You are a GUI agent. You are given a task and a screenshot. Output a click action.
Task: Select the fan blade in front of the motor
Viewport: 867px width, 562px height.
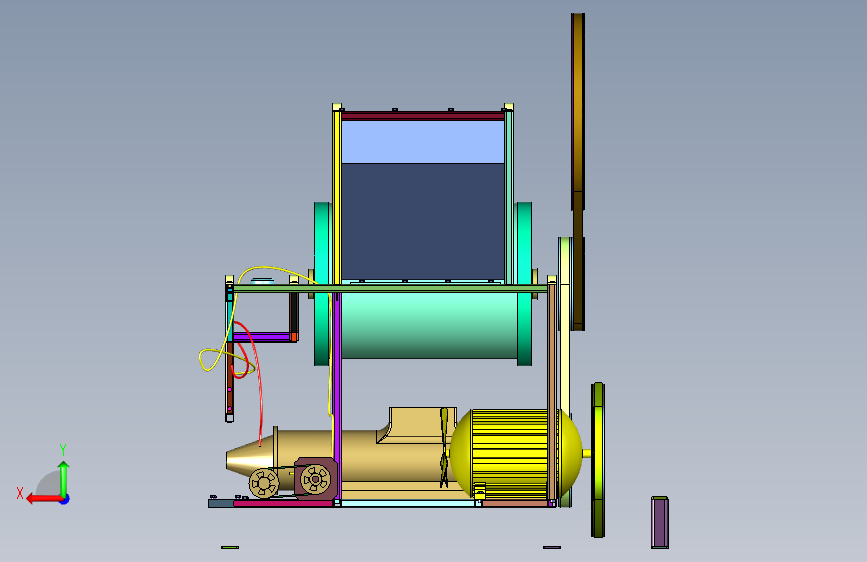pos(444,448)
